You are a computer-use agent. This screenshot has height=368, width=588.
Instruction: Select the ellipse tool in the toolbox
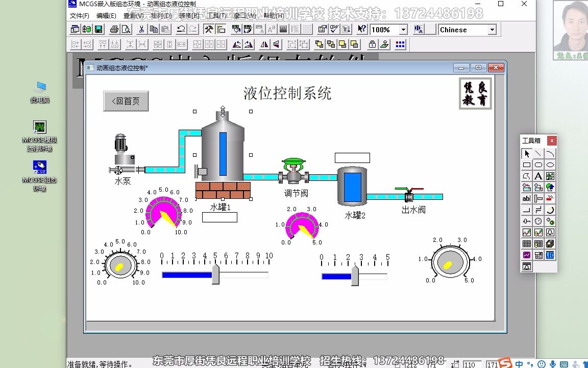[550, 165]
